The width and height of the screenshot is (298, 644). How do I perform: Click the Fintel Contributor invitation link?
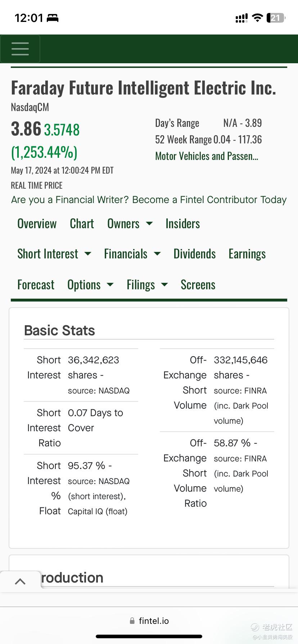pyautogui.click(x=149, y=199)
